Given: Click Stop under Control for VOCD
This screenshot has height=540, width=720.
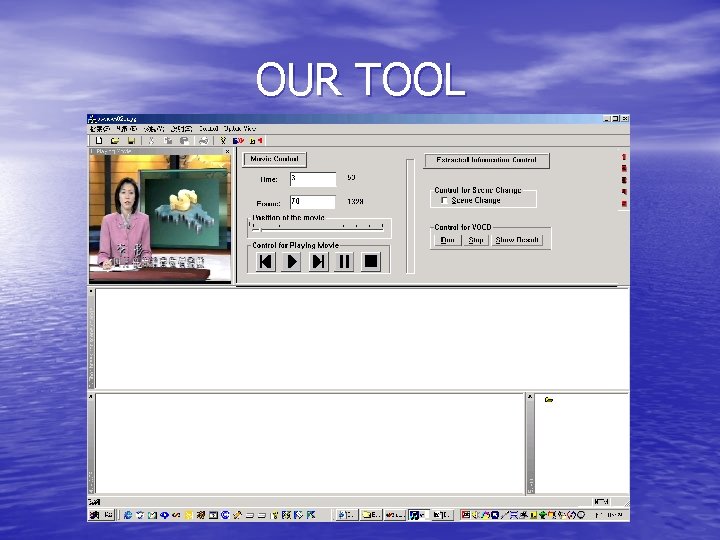Looking at the screenshot, I should tap(476, 240).
